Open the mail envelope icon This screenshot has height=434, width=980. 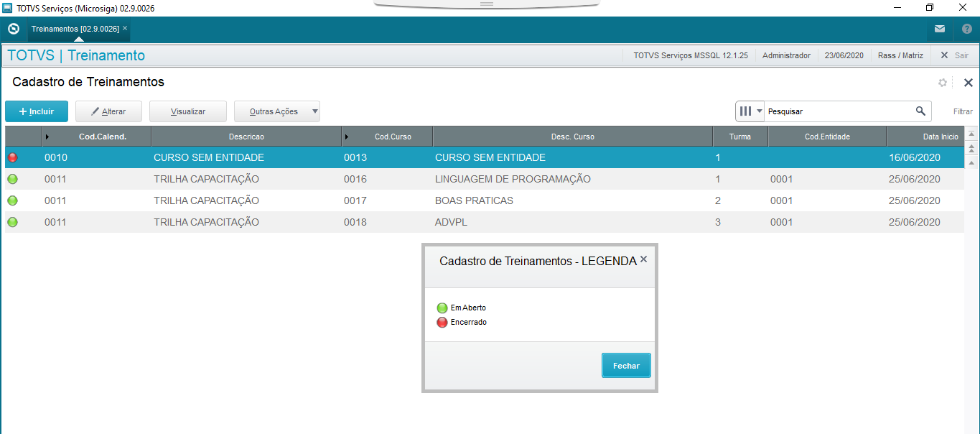click(x=940, y=29)
